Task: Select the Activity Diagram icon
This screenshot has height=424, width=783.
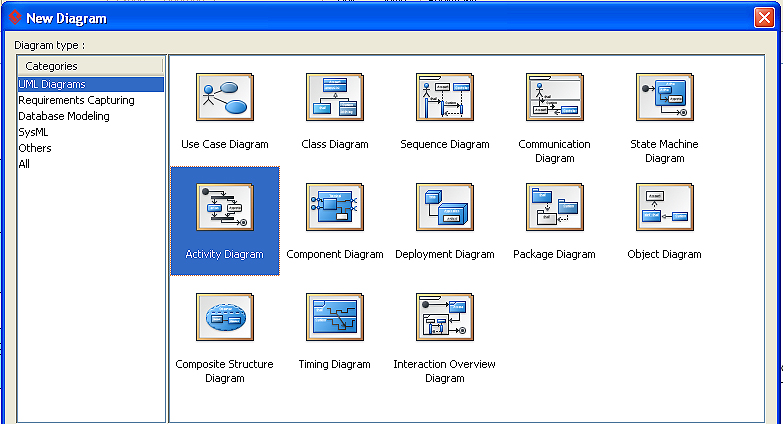Action: (x=224, y=207)
